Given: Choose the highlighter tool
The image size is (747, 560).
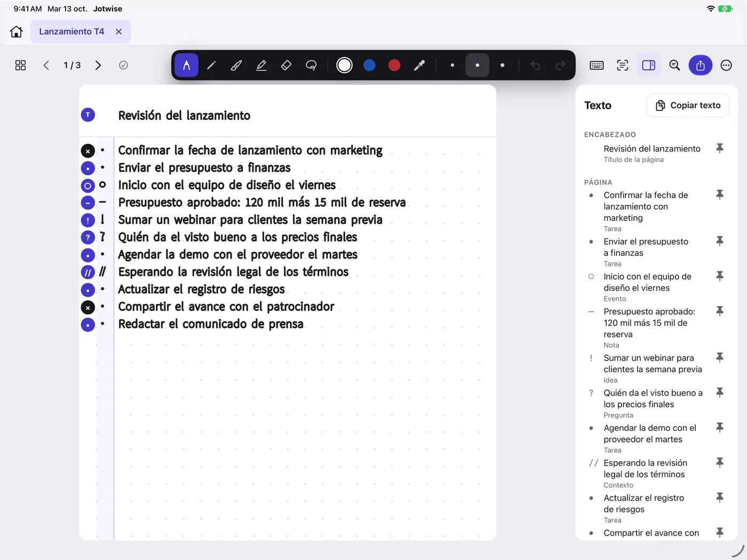Looking at the screenshot, I should (261, 65).
